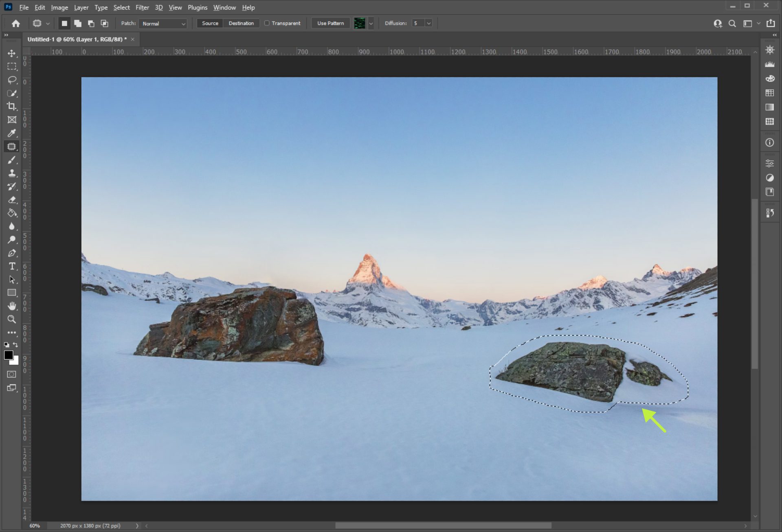Click the Destination button
This screenshot has height=532, width=782.
click(x=241, y=23)
